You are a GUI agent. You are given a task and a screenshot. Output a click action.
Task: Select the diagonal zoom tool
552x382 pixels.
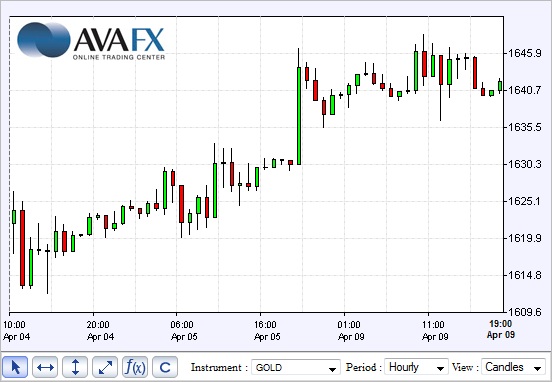click(x=105, y=367)
